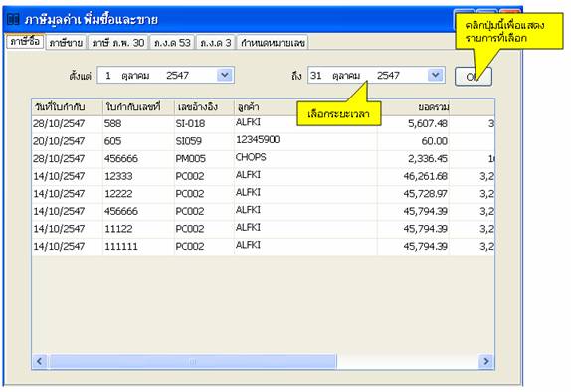Sort by ยอดรวม column header
Viewport: 571px width, 392px height.
pyautogui.click(x=413, y=107)
